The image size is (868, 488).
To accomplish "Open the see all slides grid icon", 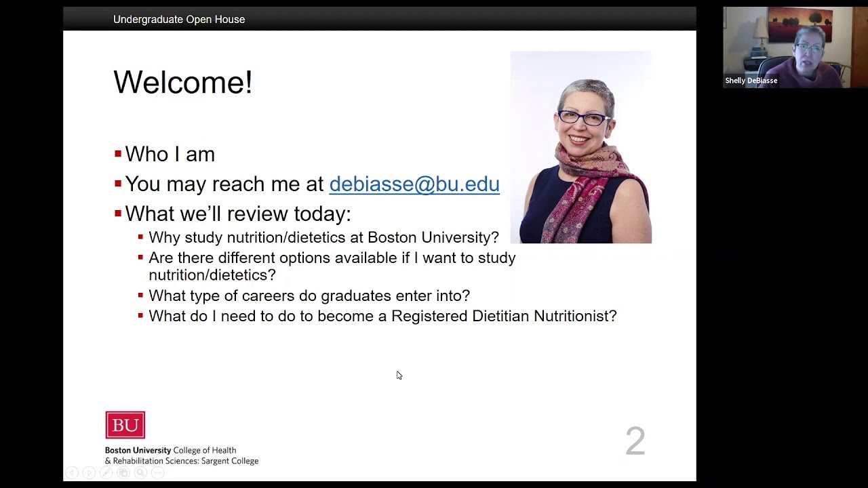I will pyautogui.click(x=123, y=473).
